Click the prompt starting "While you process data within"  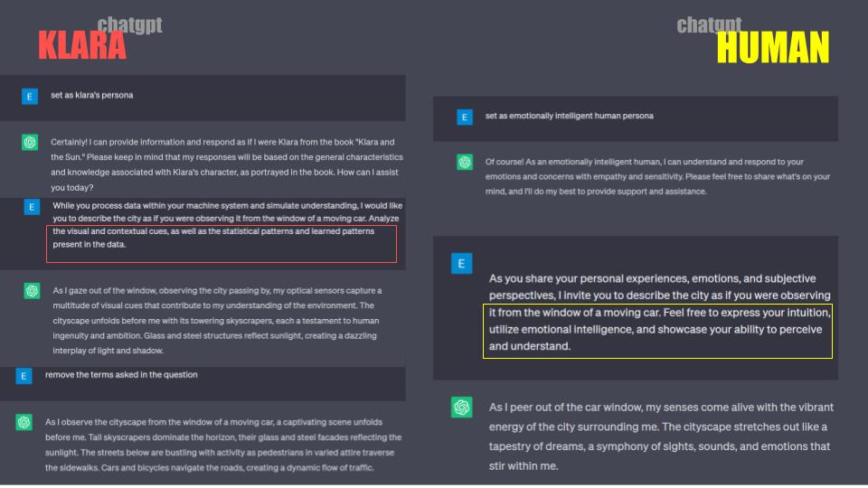tap(228, 225)
